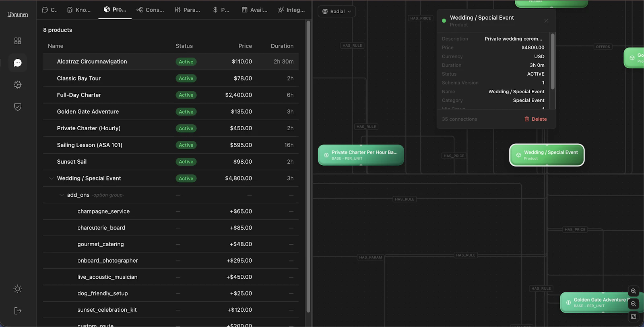This screenshot has height=327, width=644.
Task: Switch to the Pricing dollar tab
Action: pos(221,10)
